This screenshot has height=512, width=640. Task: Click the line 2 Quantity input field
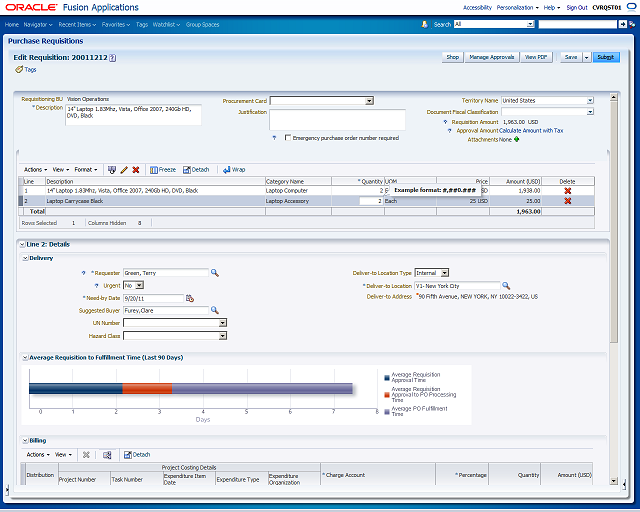[x=371, y=201]
